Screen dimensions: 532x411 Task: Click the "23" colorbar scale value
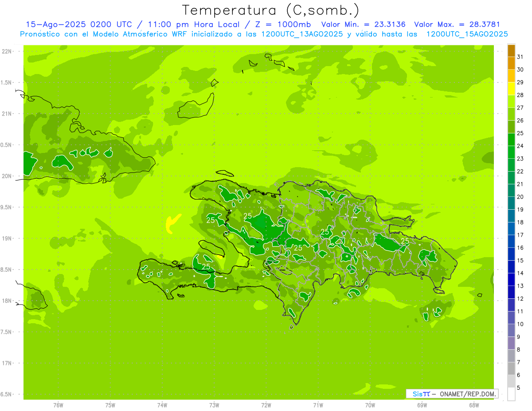(520, 159)
